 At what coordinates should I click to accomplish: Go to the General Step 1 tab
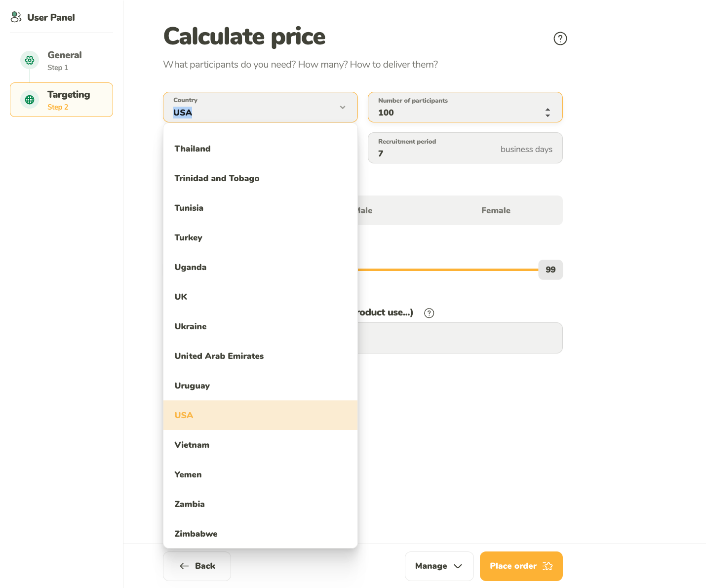(x=61, y=61)
